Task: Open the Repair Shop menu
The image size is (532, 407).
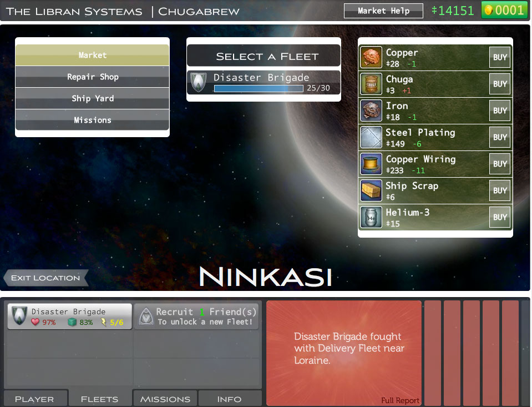Action: click(x=93, y=77)
